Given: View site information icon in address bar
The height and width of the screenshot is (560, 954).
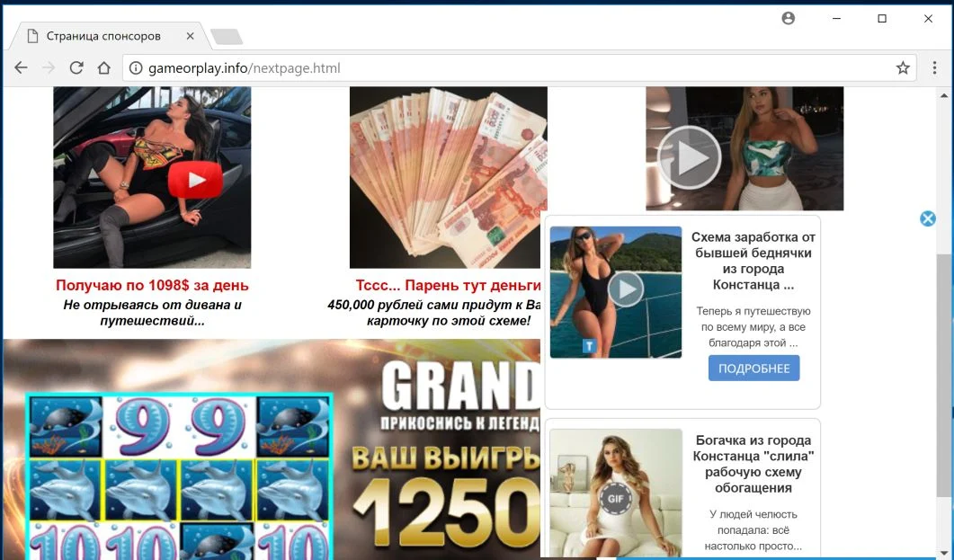Looking at the screenshot, I should click(x=136, y=68).
